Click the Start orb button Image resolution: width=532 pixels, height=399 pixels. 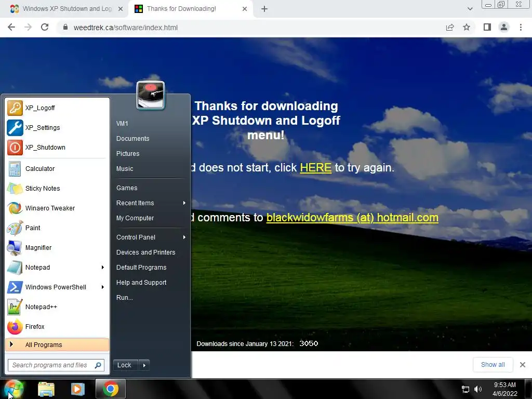[x=14, y=389]
